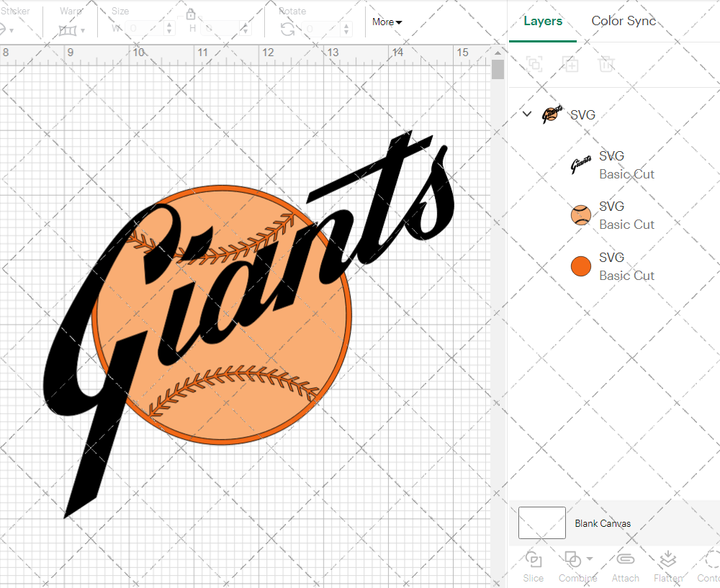Image resolution: width=720 pixels, height=588 pixels.
Task: Open the Combine dropdown arrow
Action: tap(590, 558)
